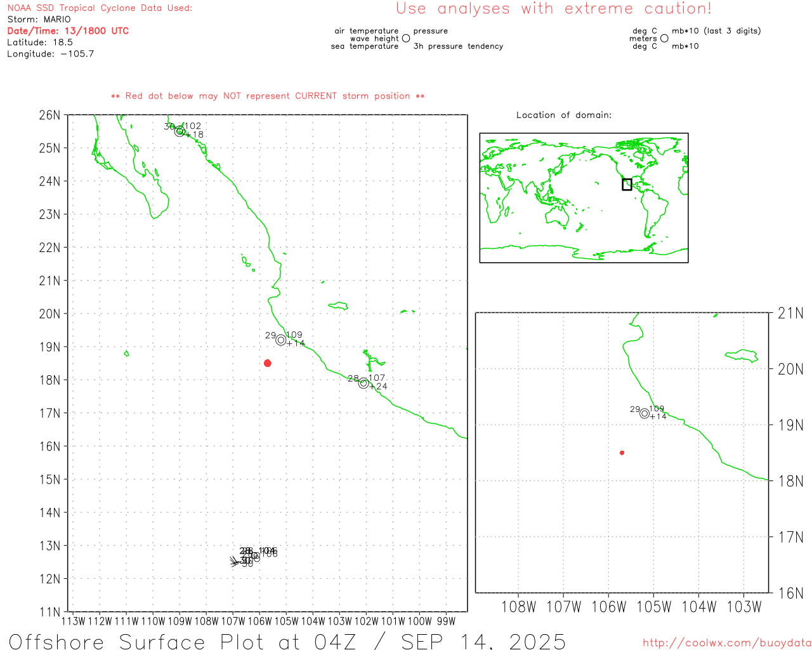Click the 99W longitude axis label
This screenshot has height=650, width=812.
(x=446, y=621)
